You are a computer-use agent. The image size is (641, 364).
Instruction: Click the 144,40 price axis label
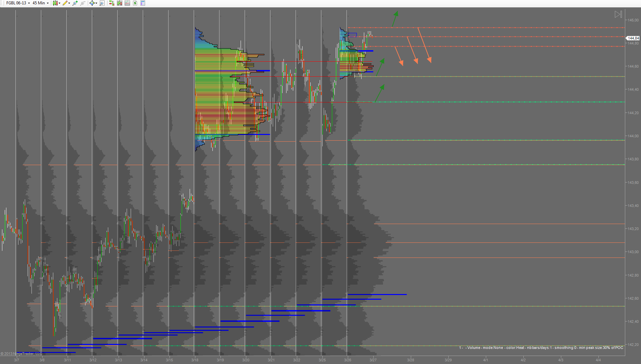tap(633, 89)
